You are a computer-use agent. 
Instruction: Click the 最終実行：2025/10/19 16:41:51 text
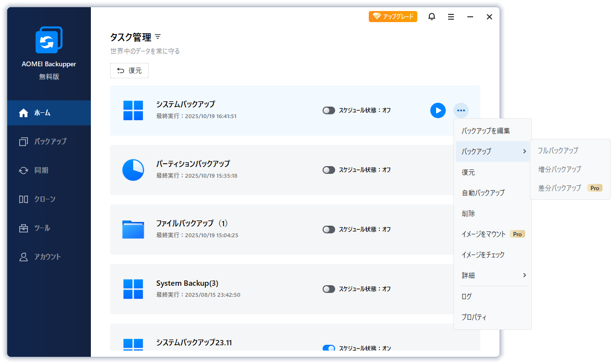point(196,116)
